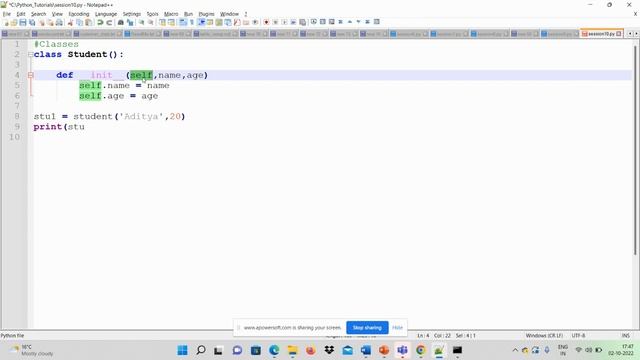Click the Record macro red dot icon

(x=266, y=22)
